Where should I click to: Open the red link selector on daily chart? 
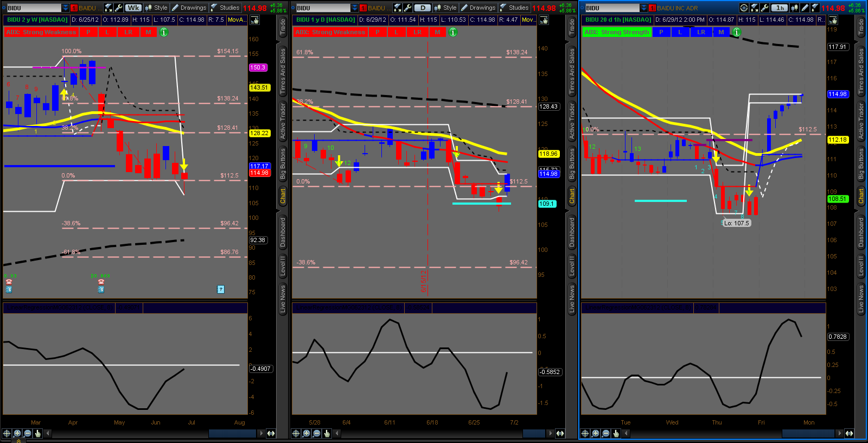363,8
